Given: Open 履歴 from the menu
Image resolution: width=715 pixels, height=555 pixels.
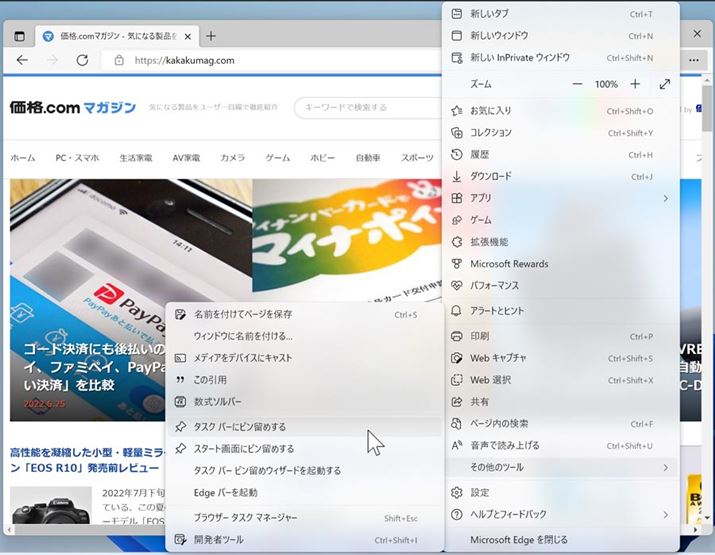Looking at the screenshot, I should [560, 155].
